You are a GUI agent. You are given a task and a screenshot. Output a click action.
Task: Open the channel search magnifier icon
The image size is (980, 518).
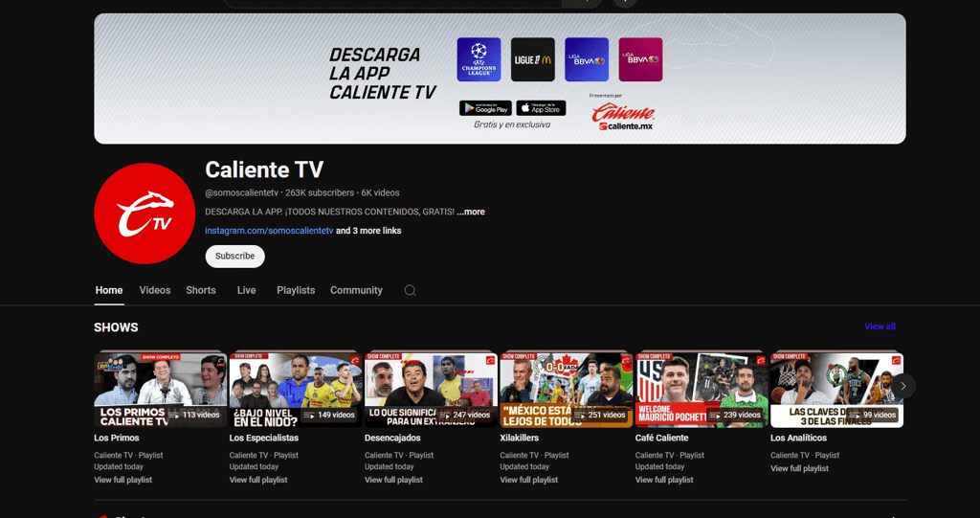pos(410,290)
